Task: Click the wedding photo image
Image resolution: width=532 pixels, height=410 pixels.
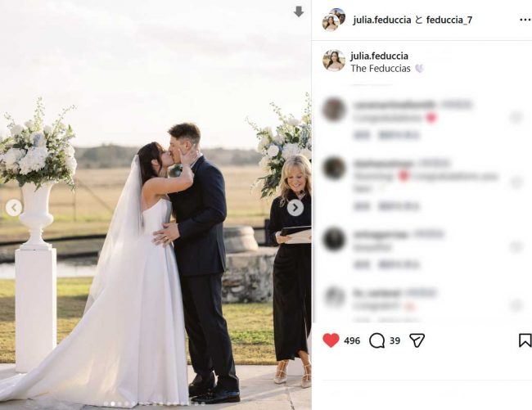Action: click(156, 205)
